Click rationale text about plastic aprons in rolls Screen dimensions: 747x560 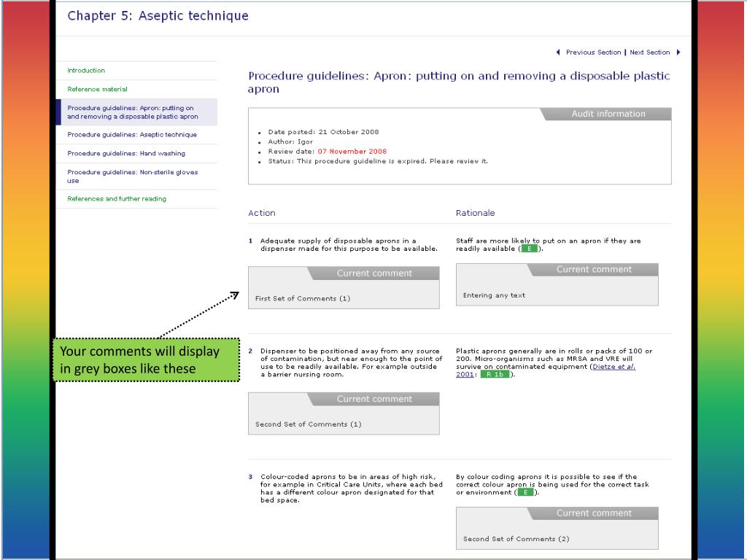pyautogui.click(x=554, y=363)
